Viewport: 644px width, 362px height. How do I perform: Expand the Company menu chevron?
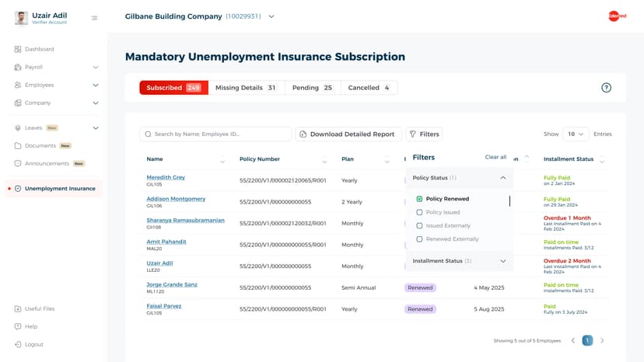(x=96, y=103)
